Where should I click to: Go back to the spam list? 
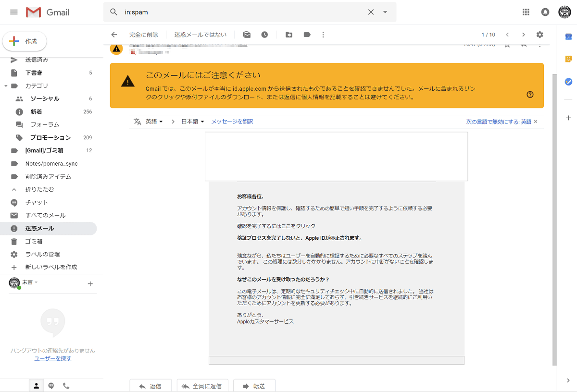(x=114, y=35)
